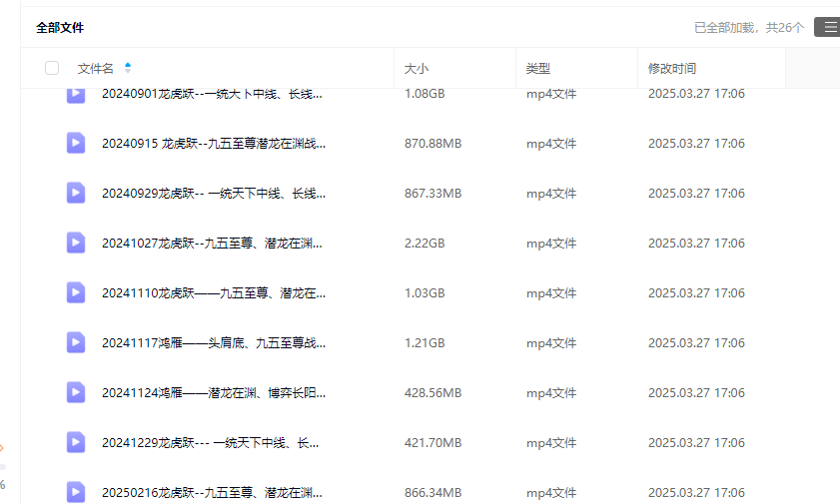Click the 大小 column header
Image resolution: width=840 pixels, height=504 pixels.
coord(417,69)
